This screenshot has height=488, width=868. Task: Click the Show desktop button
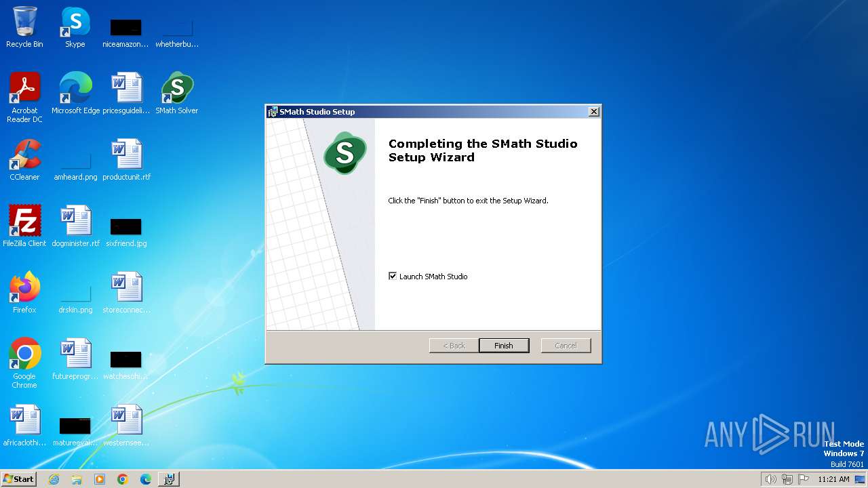[860, 479]
